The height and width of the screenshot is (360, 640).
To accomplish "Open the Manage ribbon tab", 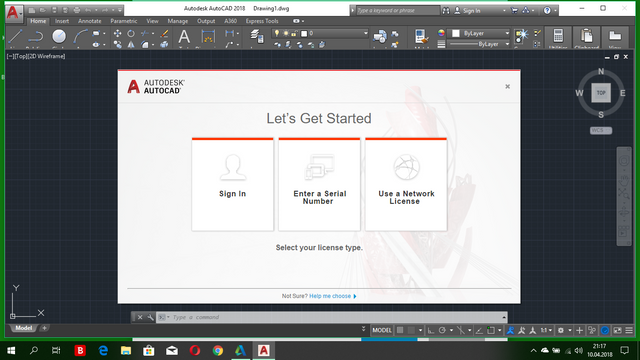I will [x=178, y=21].
